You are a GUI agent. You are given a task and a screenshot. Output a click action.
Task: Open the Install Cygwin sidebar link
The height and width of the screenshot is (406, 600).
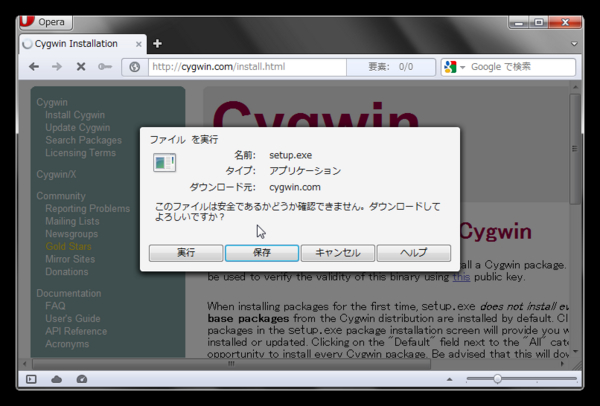click(75, 115)
